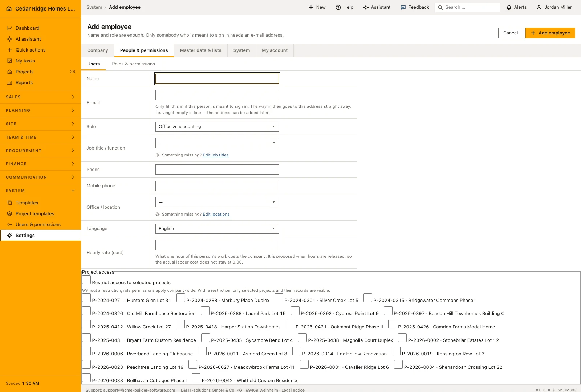Open My tasks via its checklist icon

10,61
